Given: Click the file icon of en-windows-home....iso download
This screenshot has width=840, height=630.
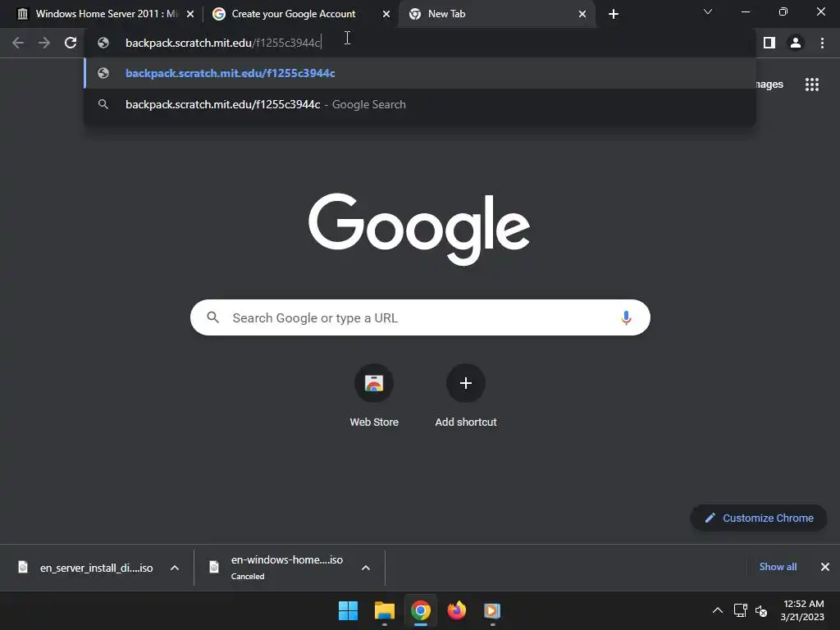Looking at the screenshot, I should tap(214, 567).
